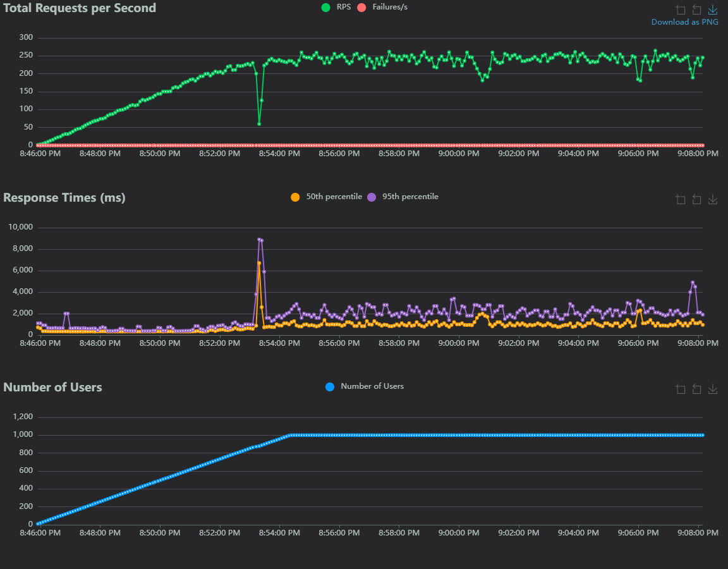This screenshot has width=728, height=569.
Task: Save the Number of Users chart as an image
Action: pos(712,389)
